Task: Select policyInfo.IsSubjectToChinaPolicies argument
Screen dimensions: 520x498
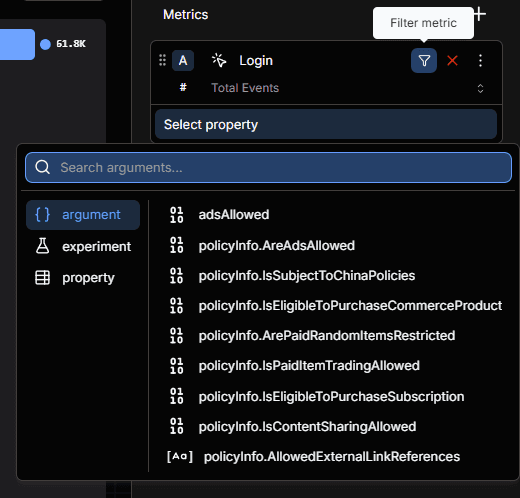Action: (x=307, y=276)
